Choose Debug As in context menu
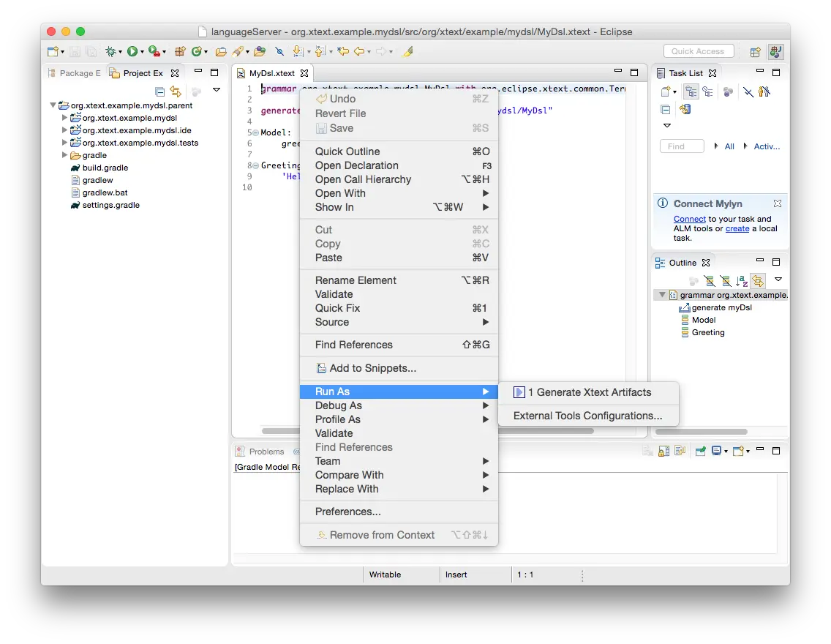This screenshot has width=831, height=644. pos(399,405)
